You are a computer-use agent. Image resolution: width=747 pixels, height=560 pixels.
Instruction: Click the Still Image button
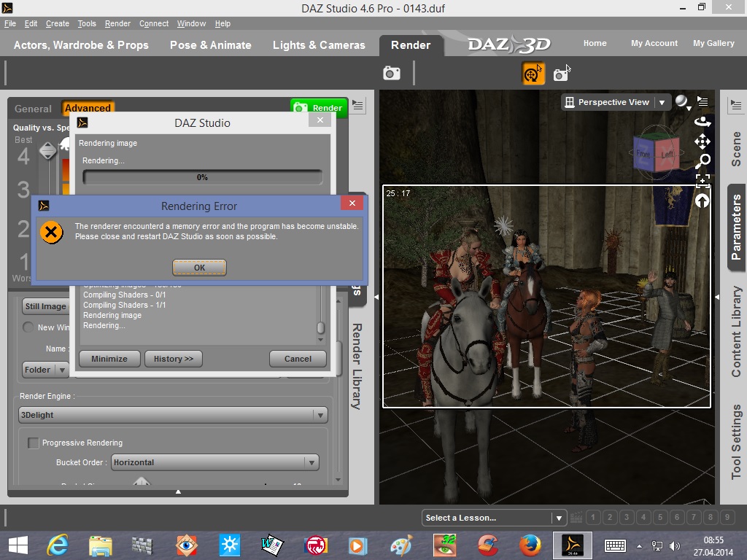[46, 306]
